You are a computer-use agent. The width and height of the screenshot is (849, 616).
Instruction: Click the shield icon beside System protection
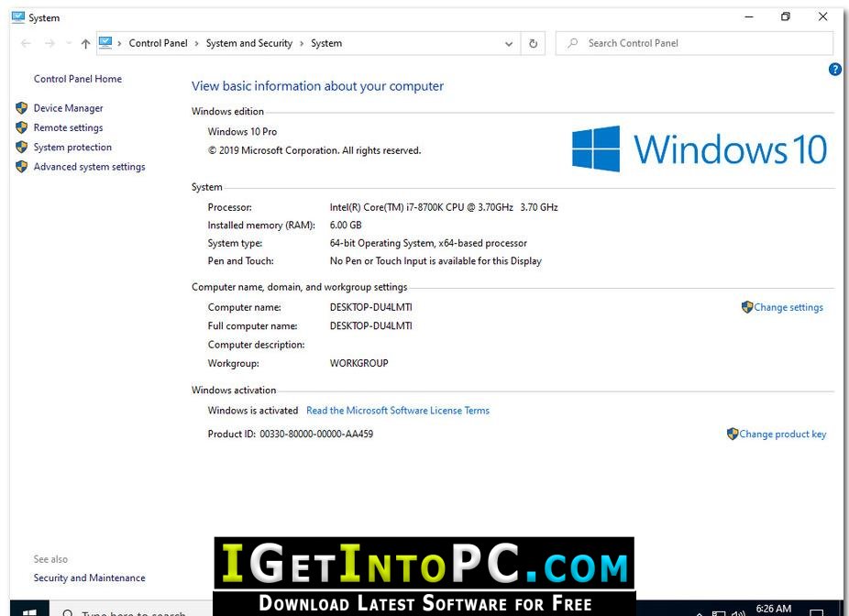pyautogui.click(x=22, y=148)
